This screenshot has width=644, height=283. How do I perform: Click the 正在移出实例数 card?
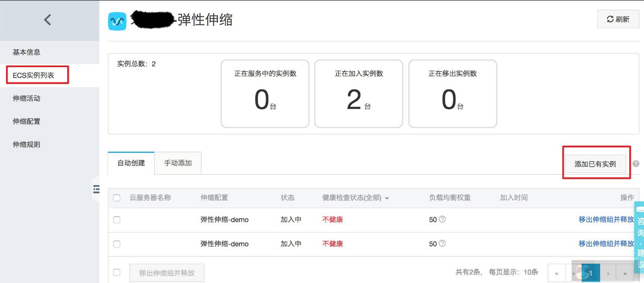[x=453, y=94]
